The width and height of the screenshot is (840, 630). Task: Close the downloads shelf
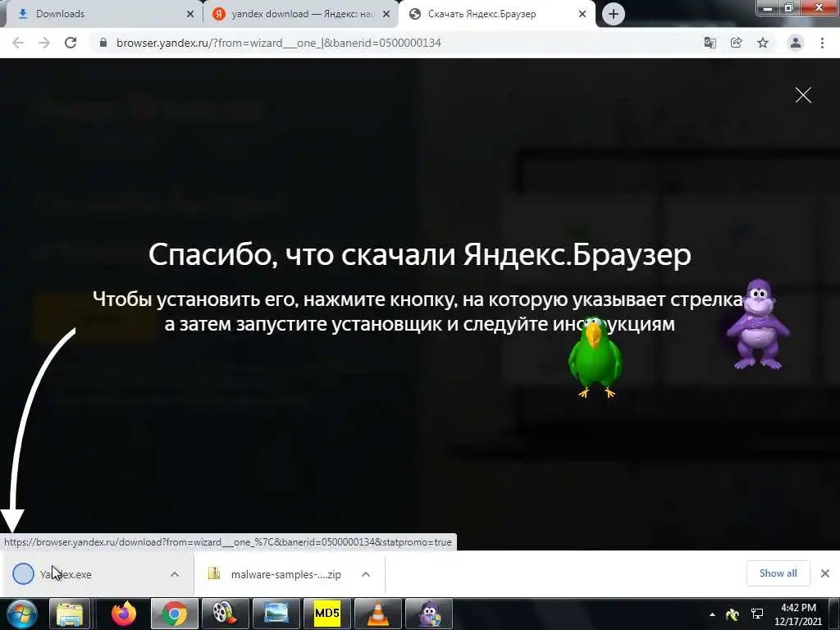(x=825, y=573)
